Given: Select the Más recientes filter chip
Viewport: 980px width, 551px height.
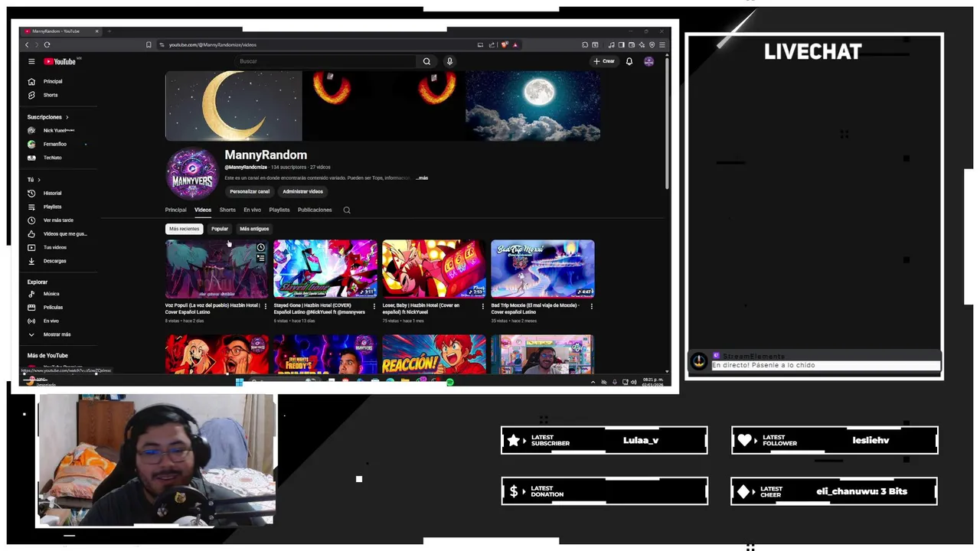Looking at the screenshot, I should (184, 229).
